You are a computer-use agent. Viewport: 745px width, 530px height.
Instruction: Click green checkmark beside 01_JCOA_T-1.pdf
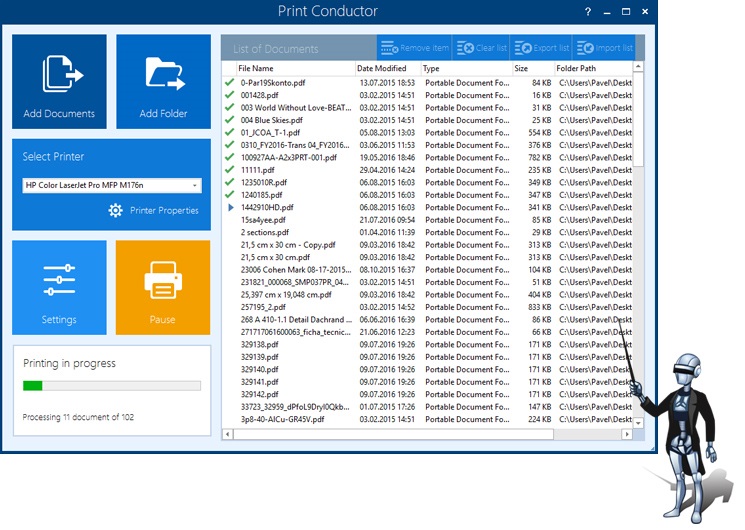229,132
